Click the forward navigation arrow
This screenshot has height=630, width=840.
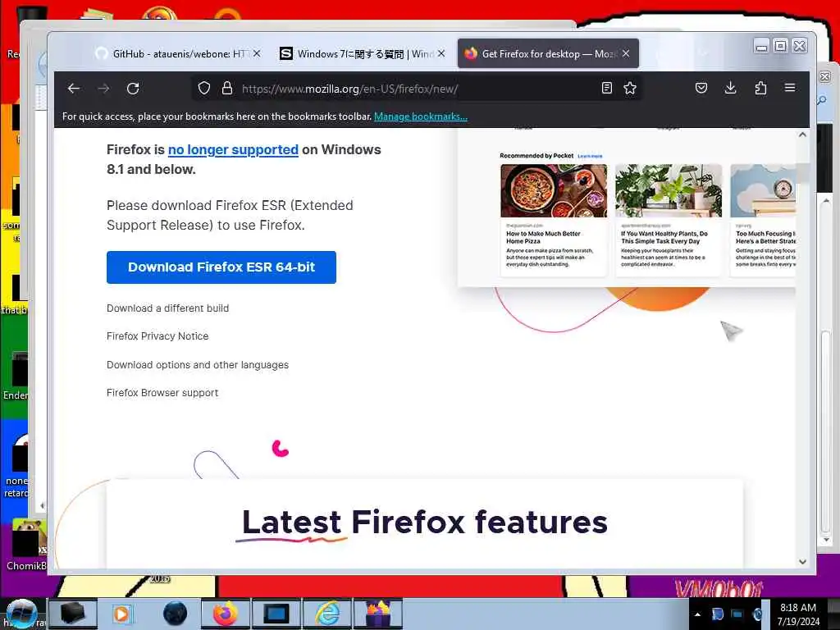point(103,89)
